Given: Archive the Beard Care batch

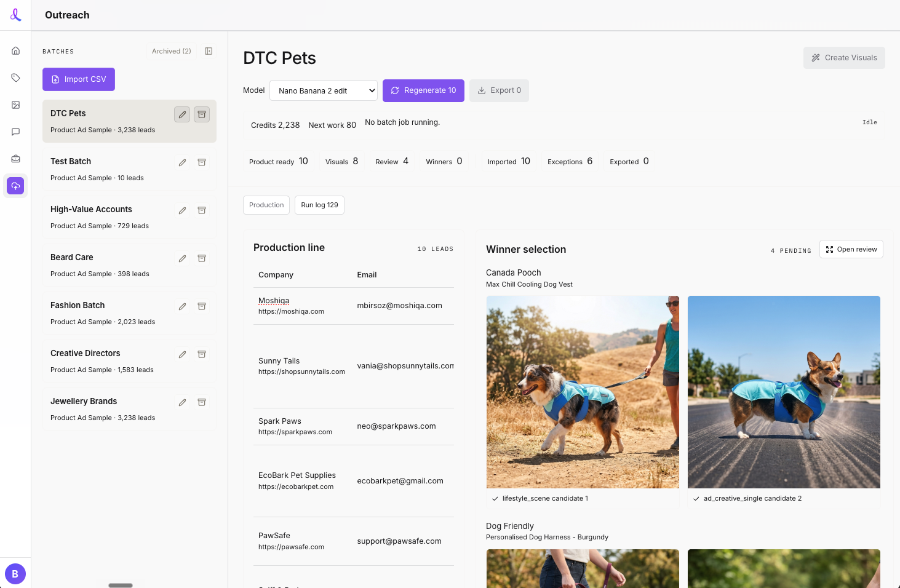Looking at the screenshot, I should [x=202, y=258].
